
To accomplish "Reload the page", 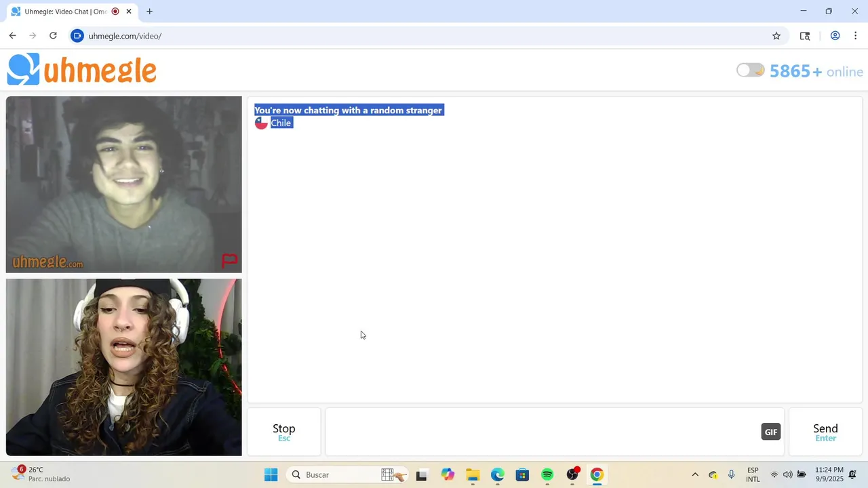I will coord(53,36).
